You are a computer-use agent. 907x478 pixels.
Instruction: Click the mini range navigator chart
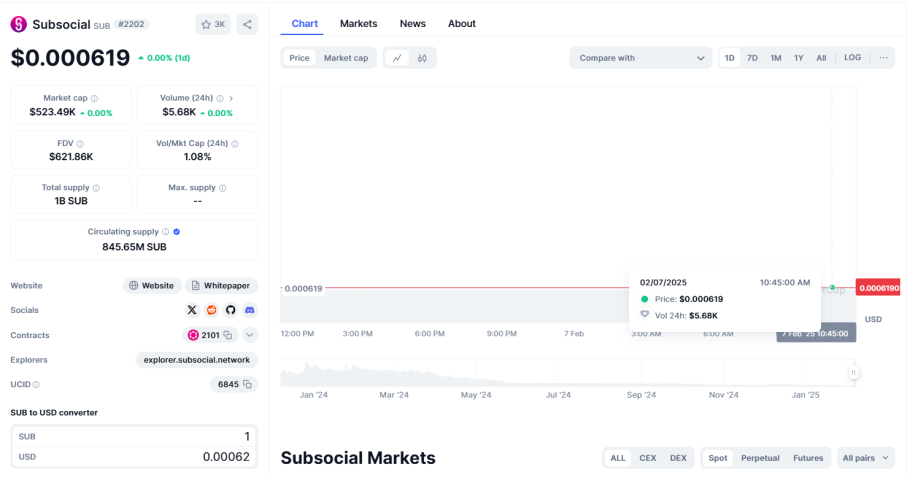[567, 373]
